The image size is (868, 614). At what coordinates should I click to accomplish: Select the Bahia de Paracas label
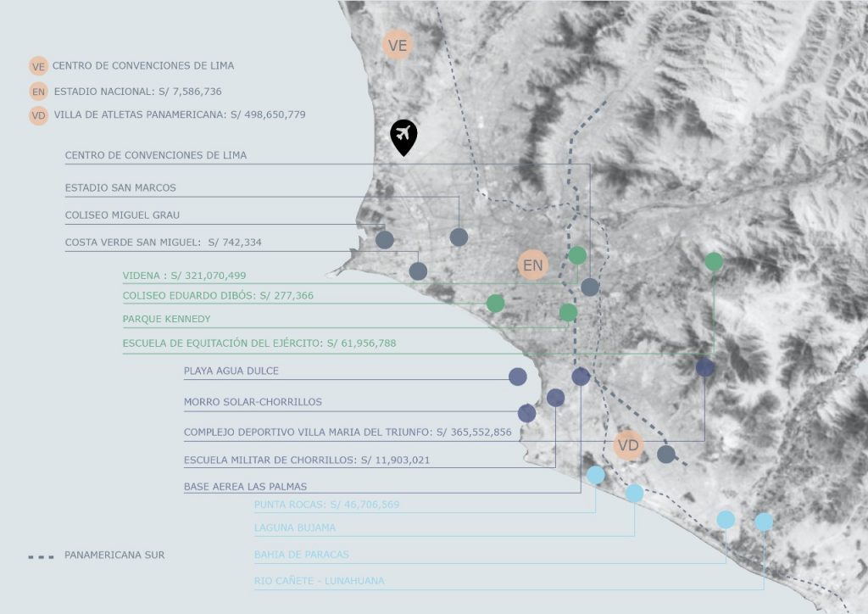tap(301, 555)
